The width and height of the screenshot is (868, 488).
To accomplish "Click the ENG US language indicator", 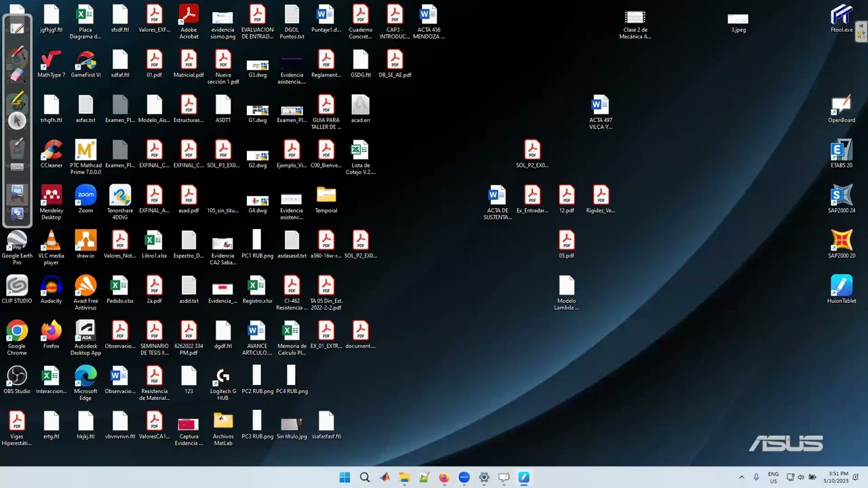I will point(773,477).
